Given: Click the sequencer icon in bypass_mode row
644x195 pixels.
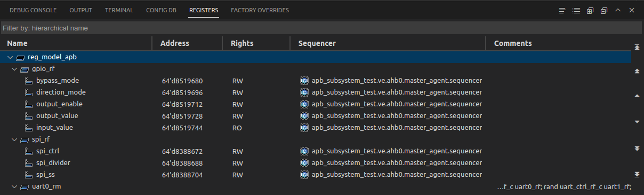Looking at the screenshot, I should tap(304, 81).
